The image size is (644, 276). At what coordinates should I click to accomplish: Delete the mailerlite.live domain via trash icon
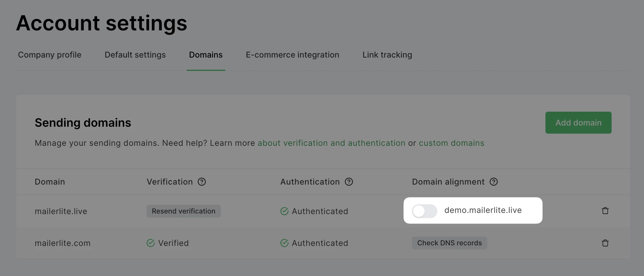(605, 211)
